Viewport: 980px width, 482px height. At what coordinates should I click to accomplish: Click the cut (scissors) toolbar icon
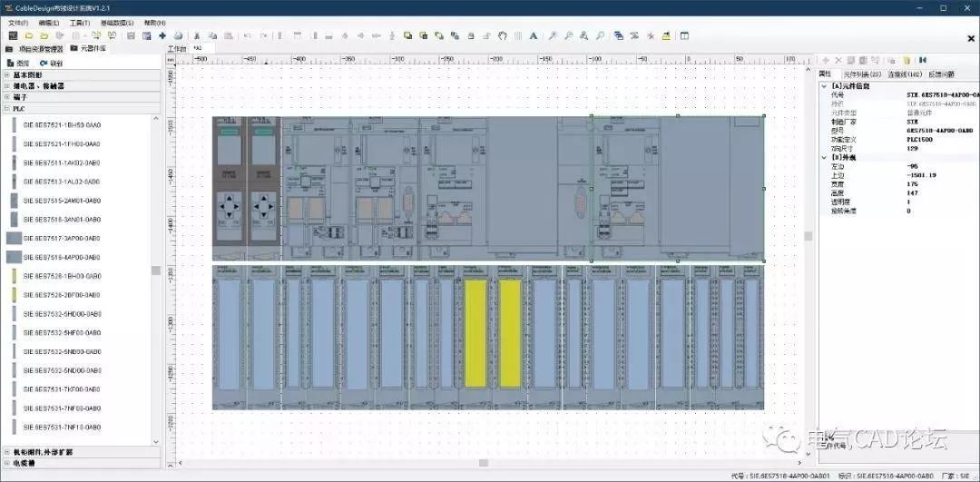196,35
